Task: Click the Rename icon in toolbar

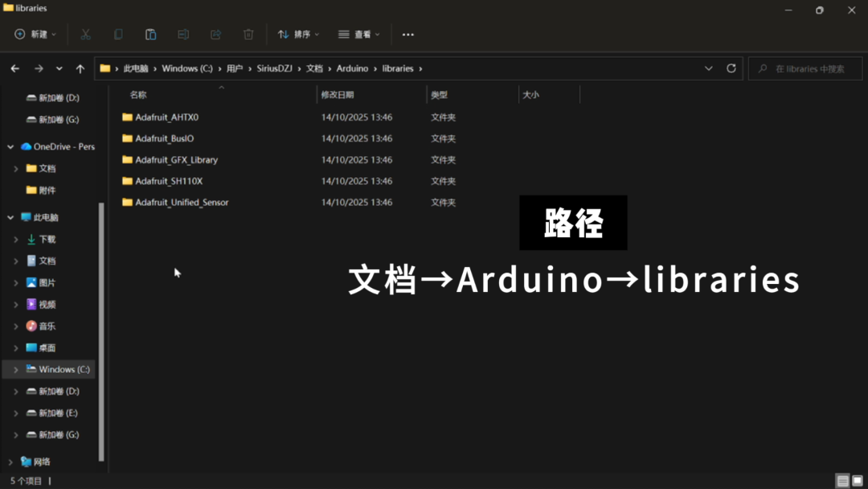Action: [x=183, y=35]
